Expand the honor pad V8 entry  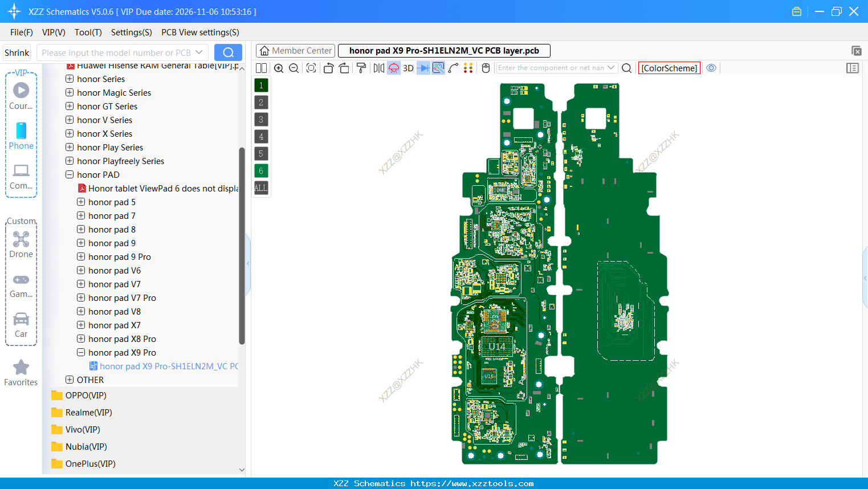(80, 311)
